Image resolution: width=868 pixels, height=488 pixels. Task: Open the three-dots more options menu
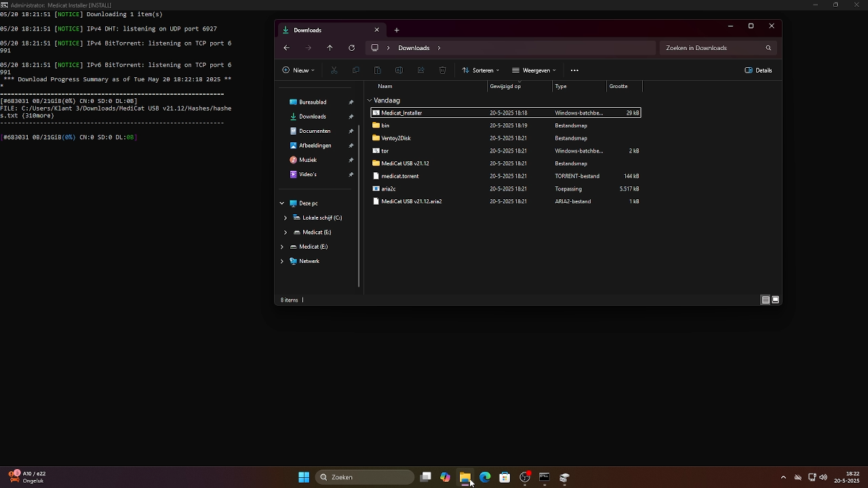[x=574, y=70]
